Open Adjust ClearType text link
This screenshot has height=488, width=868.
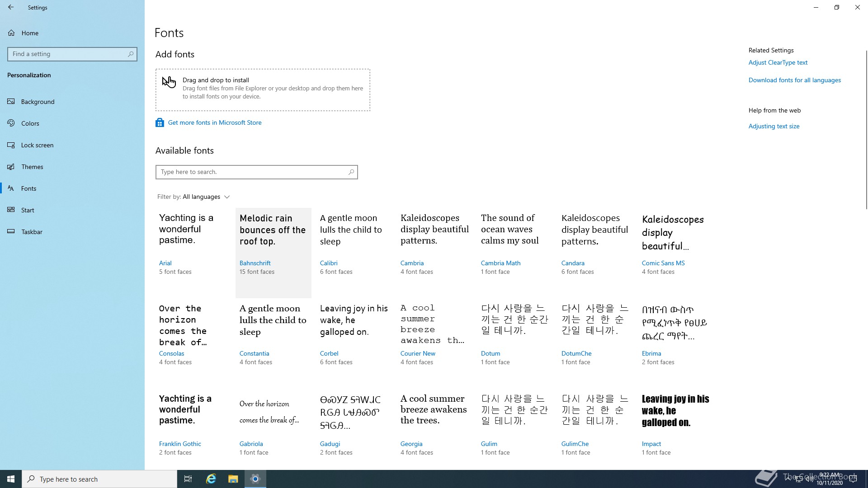tap(778, 62)
